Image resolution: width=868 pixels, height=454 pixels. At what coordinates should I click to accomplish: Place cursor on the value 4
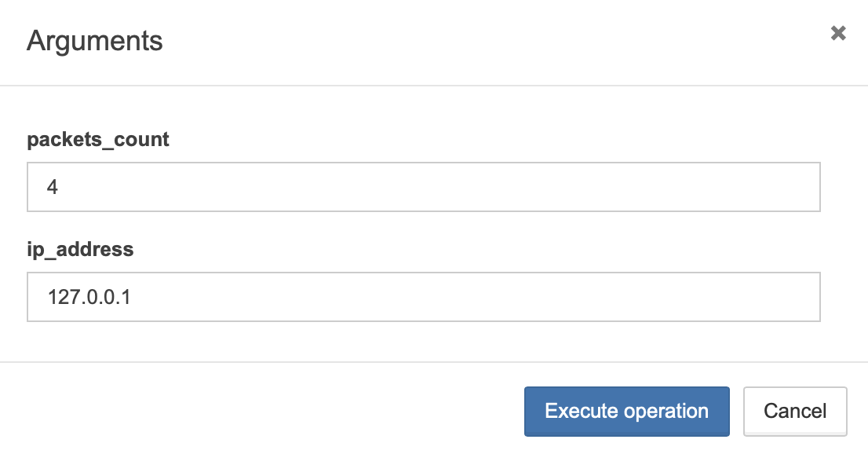52,187
